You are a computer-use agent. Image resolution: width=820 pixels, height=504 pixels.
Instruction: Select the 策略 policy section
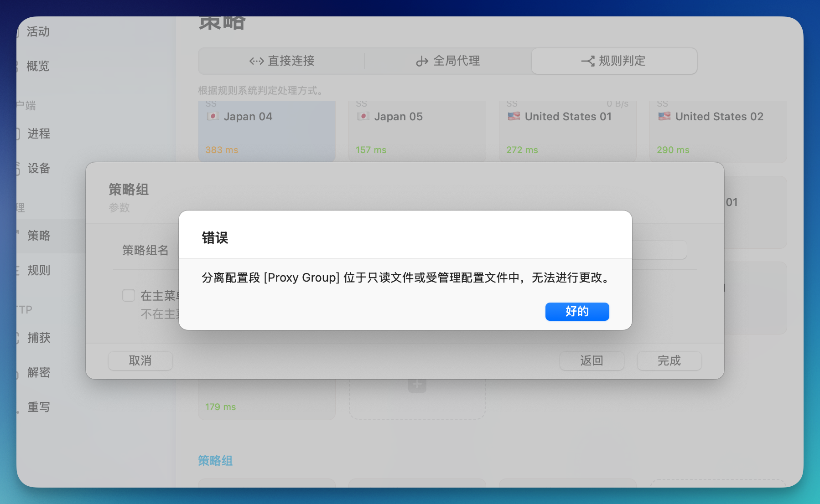point(38,236)
